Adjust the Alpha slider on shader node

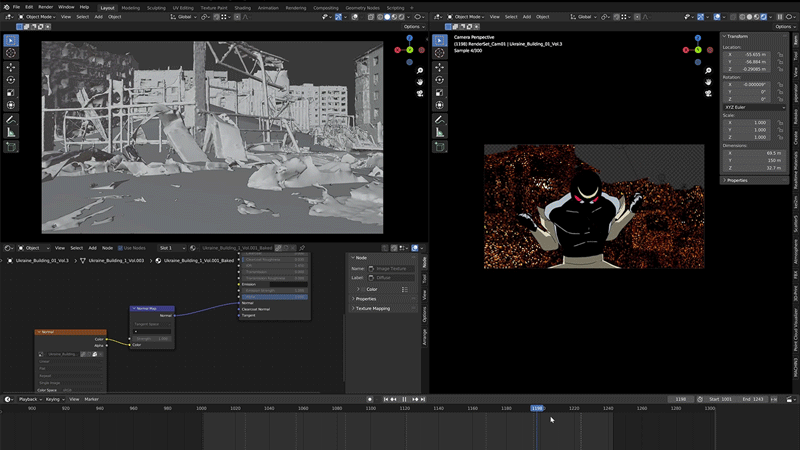tap(275, 297)
